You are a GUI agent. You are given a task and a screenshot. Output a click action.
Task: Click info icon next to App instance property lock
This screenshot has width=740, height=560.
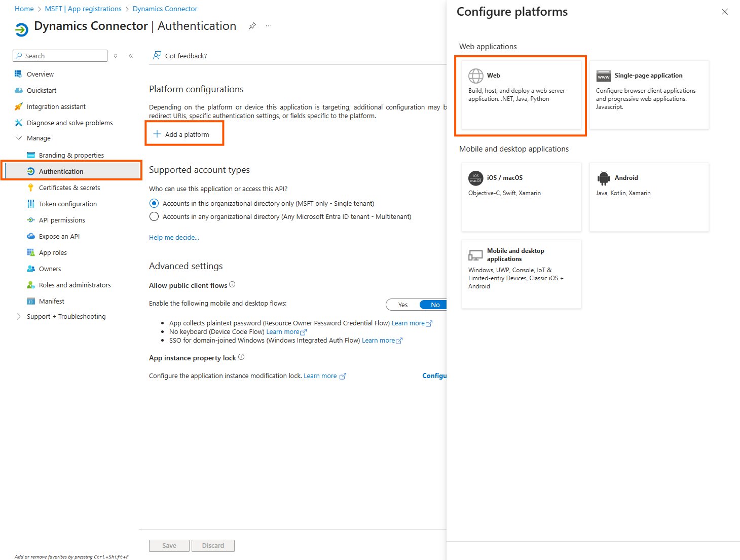point(241,357)
